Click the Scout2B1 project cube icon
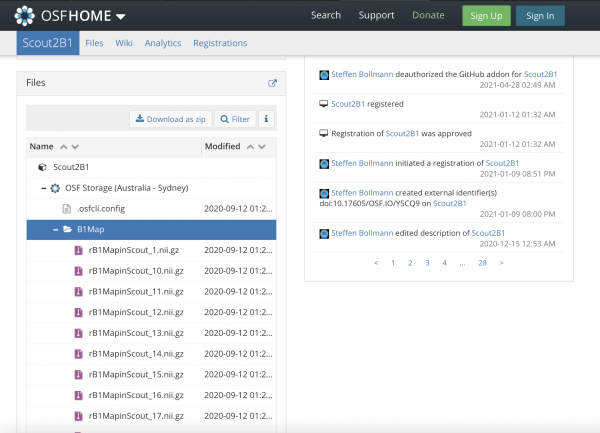600x433 pixels. (x=42, y=167)
